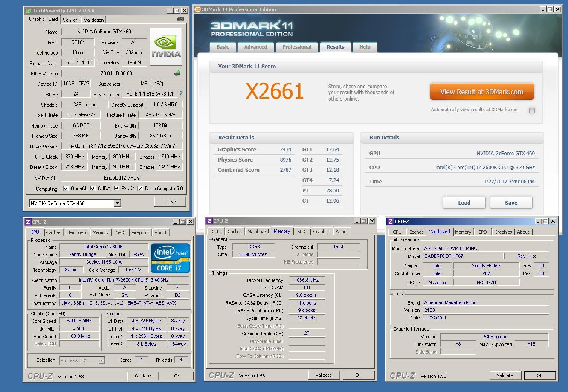
Task: Open CPU tab in the CPU-Z Memory window
Action: coord(216,232)
